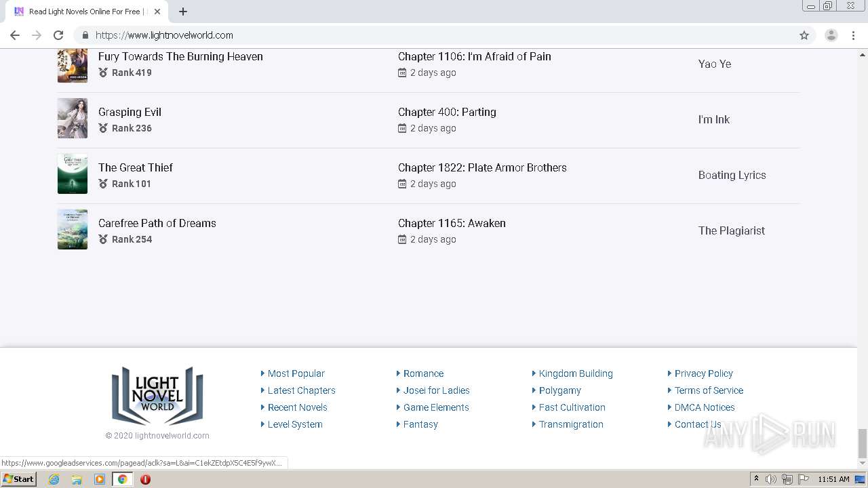Click the volume speaker tray icon
The width and height of the screenshot is (868, 488).
[x=771, y=479]
